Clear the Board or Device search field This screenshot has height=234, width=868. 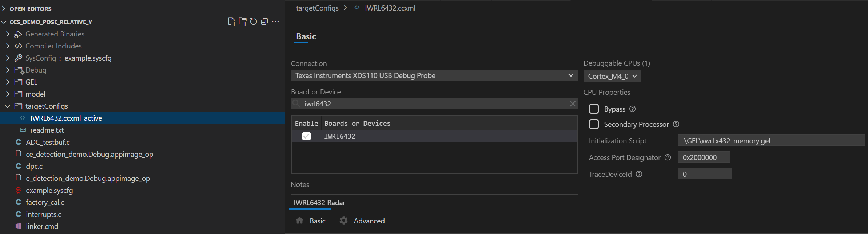(x=573, y=104)
